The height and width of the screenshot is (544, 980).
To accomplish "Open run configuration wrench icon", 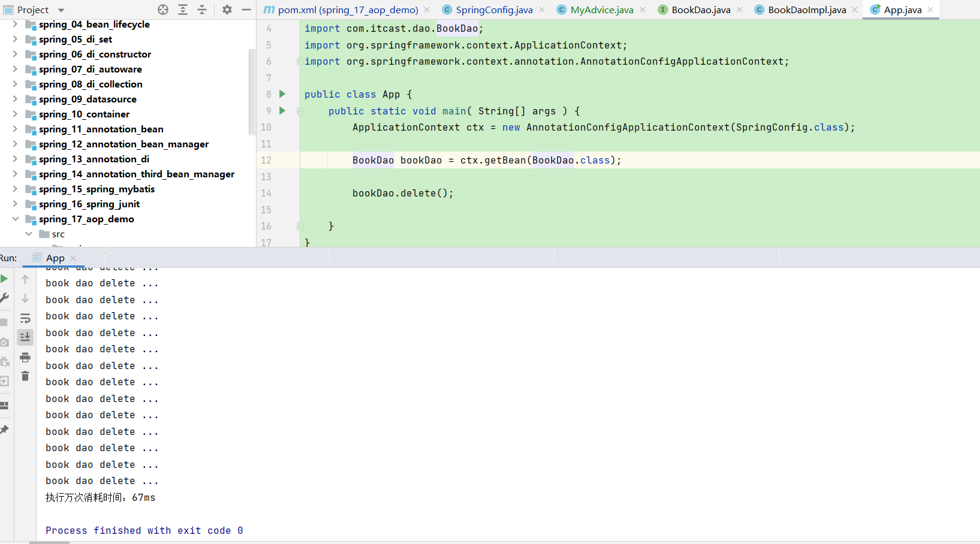I will pos(4,298).
